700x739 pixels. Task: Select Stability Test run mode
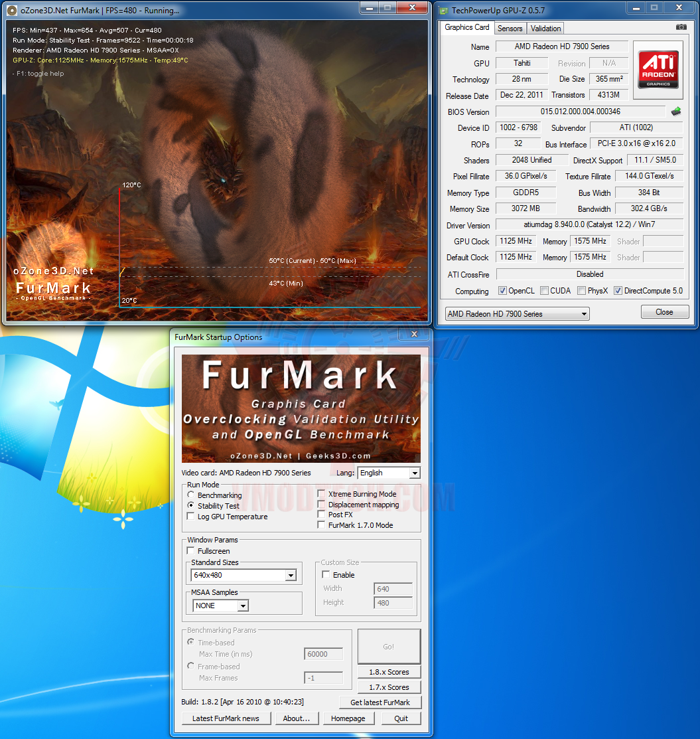pyautogui.click(x=191, y=505)
